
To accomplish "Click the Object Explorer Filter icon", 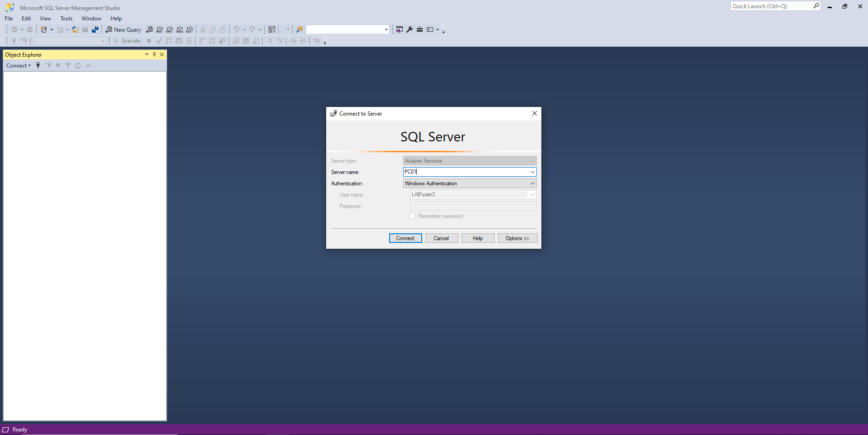I will pos(68,65).
